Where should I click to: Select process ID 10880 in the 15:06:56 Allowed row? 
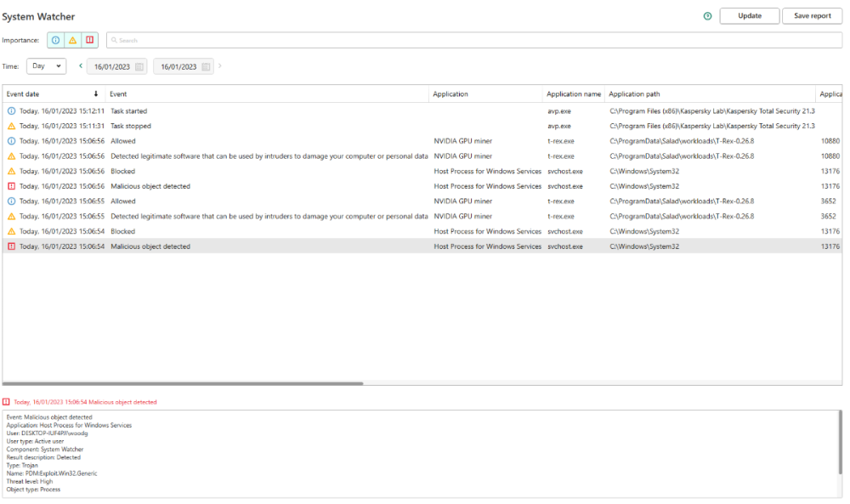(830, 141)
